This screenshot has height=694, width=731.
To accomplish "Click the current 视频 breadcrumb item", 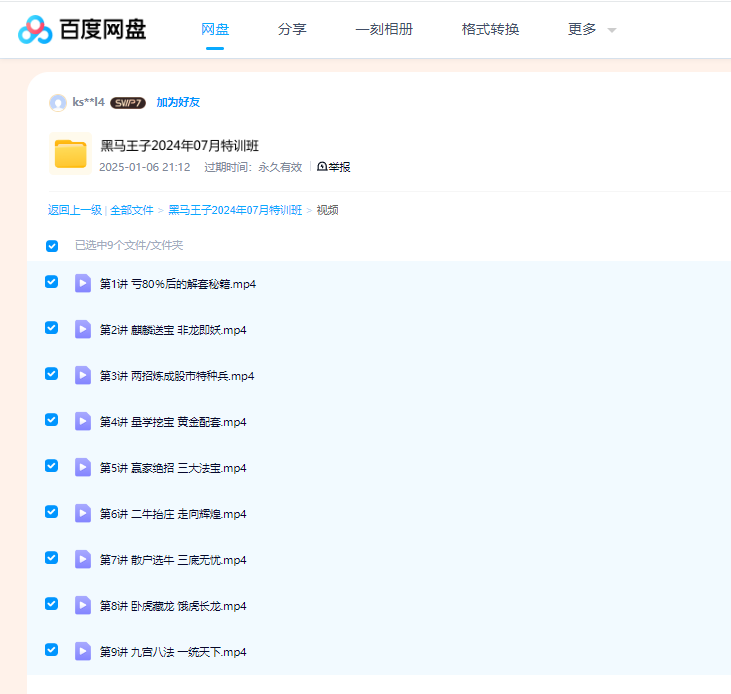I will pyautogui.click(x=327, y=210).
